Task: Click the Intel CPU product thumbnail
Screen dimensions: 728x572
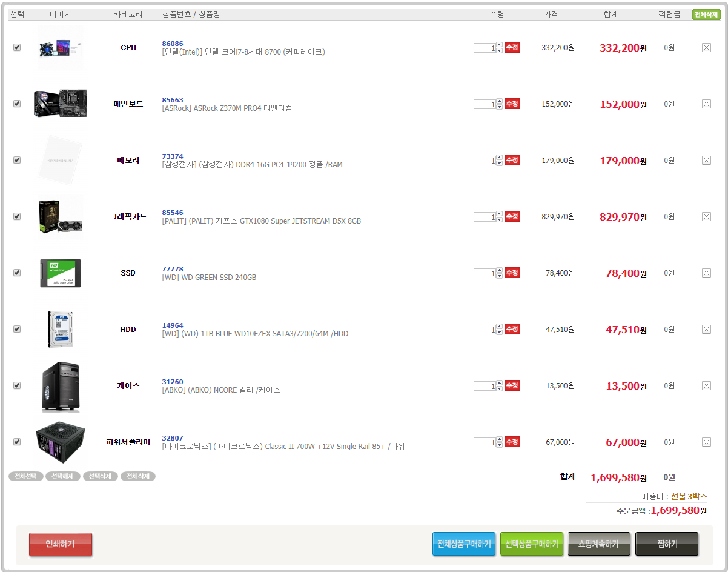Action: pos(61,48)
